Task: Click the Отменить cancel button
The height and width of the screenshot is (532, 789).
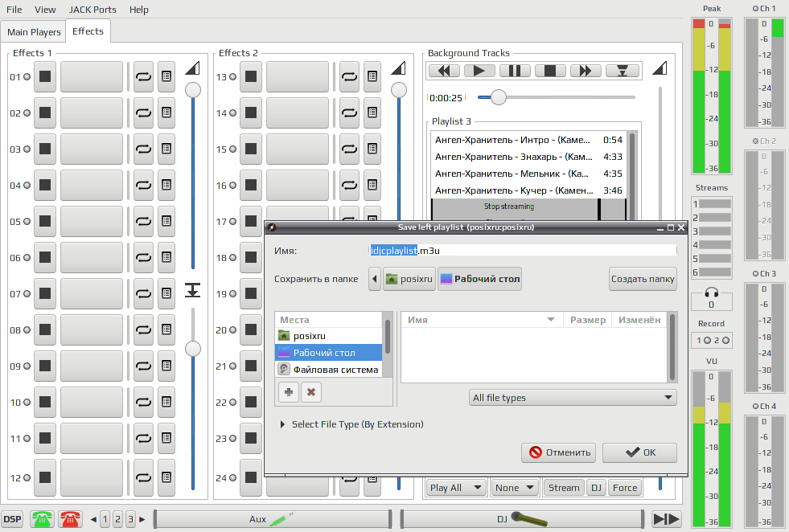Action: [559, 452]
